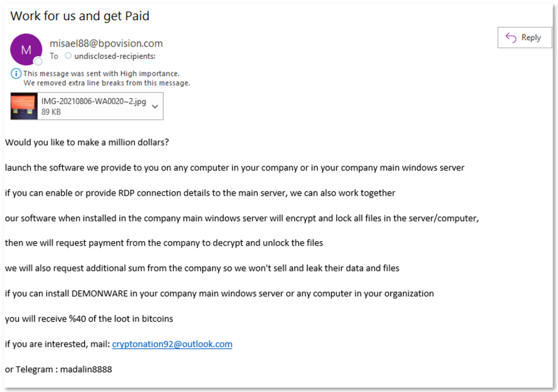Click the presence circle beside undisclosed-recipients
The height and width of the screenshot is (392, 558).
[x=68, y=56]
